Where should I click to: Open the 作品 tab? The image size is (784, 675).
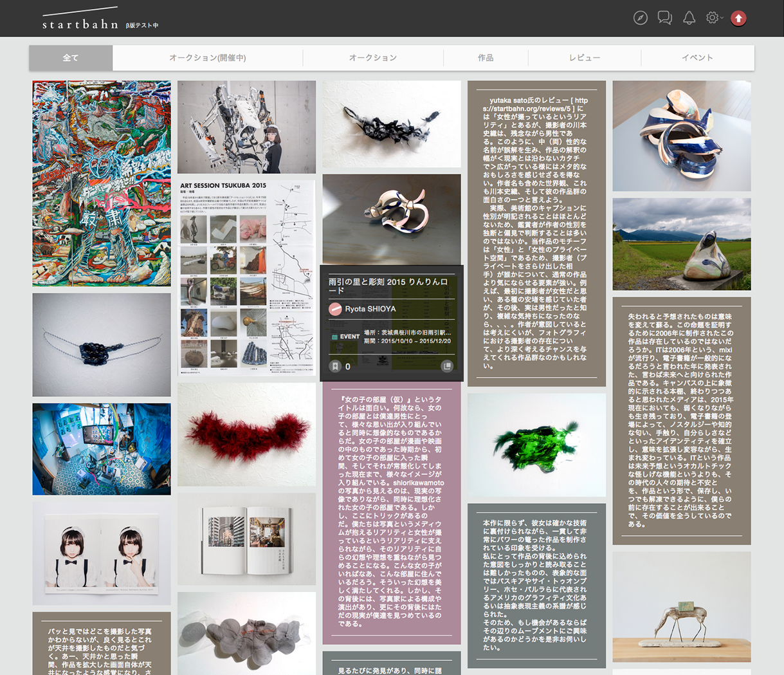coord(486,58)
